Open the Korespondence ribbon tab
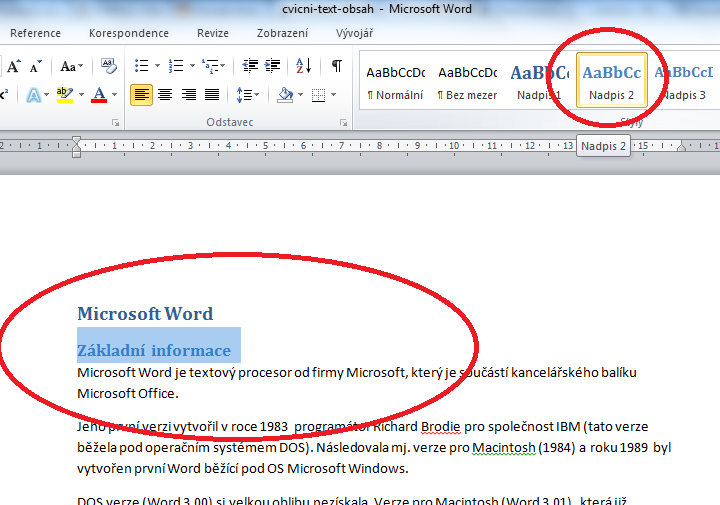720x505 pixels. pos(129,33)
